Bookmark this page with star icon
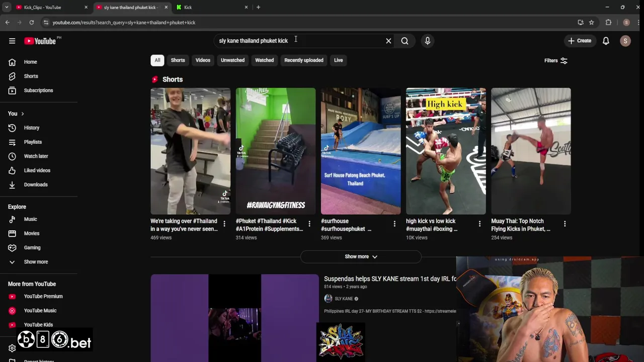Viewport: 644px width, 362px height. (x=591, y=22)
